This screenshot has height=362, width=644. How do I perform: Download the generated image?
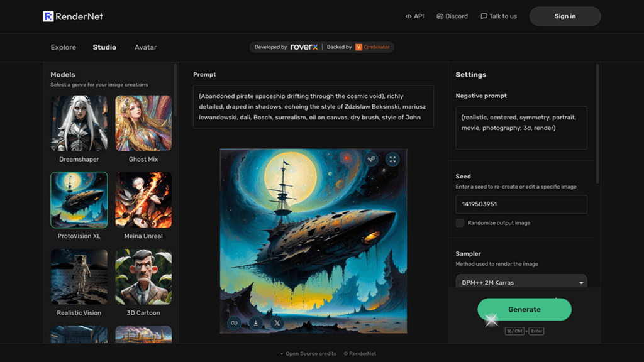click(x=256, y=323)
